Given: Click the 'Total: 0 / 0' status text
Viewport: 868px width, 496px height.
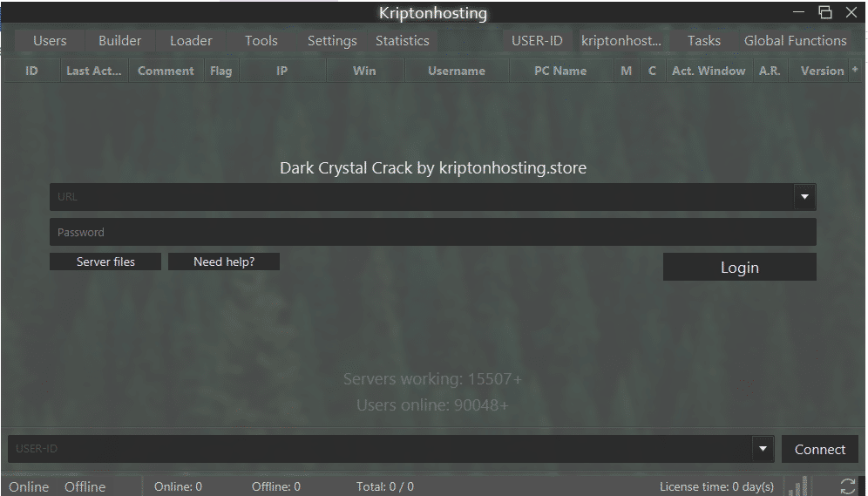Looking at the screenshot, I should [x=384, y=486].
